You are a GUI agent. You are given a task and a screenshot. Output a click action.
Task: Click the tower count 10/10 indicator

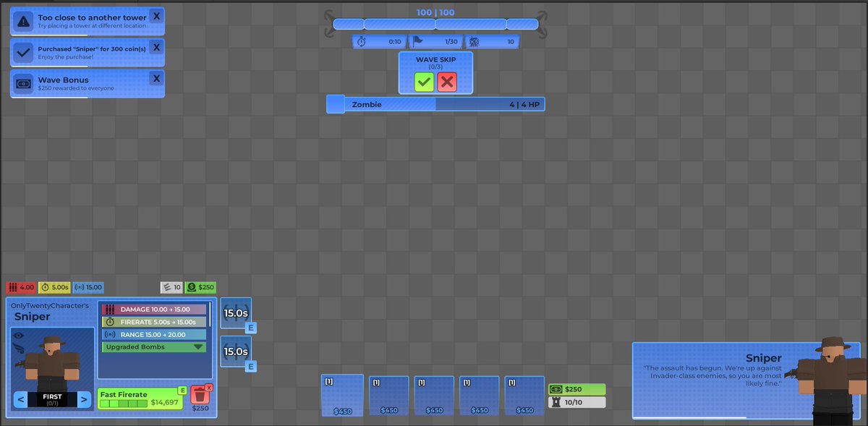(x=576, y=402)
